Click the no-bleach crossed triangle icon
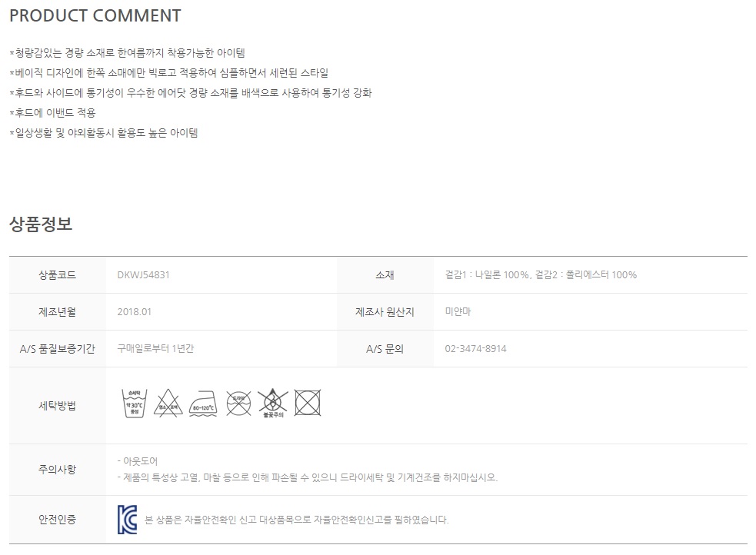756x555 pixels. [x=168, y=403]
